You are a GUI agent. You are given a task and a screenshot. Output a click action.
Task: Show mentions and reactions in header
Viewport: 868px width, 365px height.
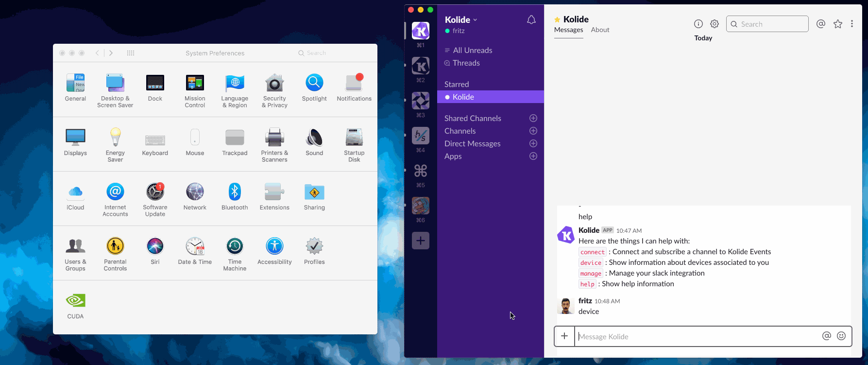pyautogui.click(x=821, y=24)
